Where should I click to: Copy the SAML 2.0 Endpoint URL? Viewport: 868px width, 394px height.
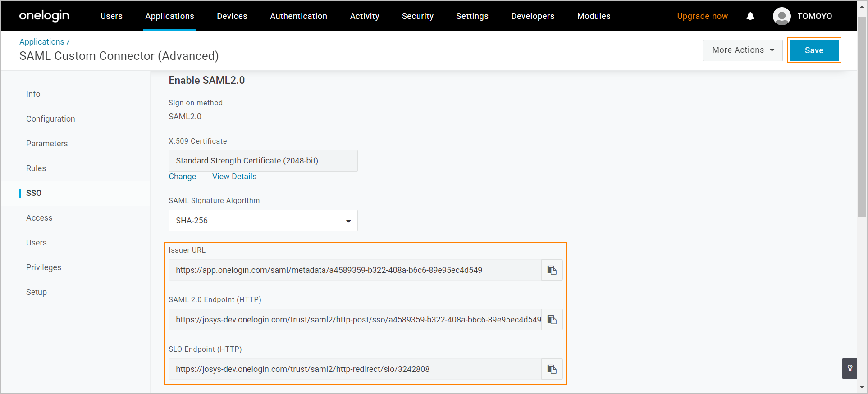552,320
